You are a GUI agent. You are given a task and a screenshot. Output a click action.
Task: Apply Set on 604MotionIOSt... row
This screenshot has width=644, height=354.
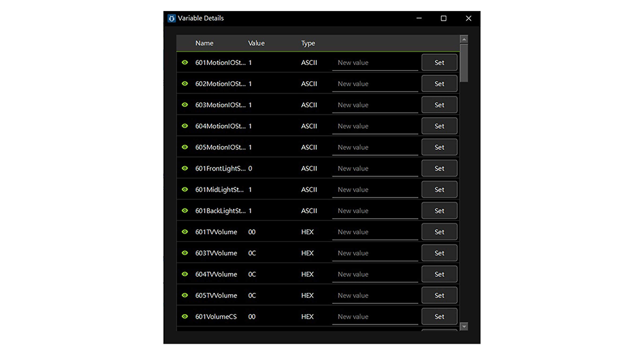coord(439,126)
